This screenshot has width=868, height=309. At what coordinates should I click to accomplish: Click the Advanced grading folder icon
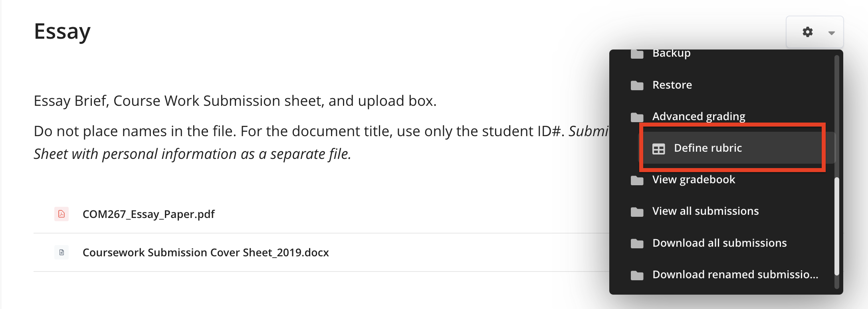tap(637, 117)
